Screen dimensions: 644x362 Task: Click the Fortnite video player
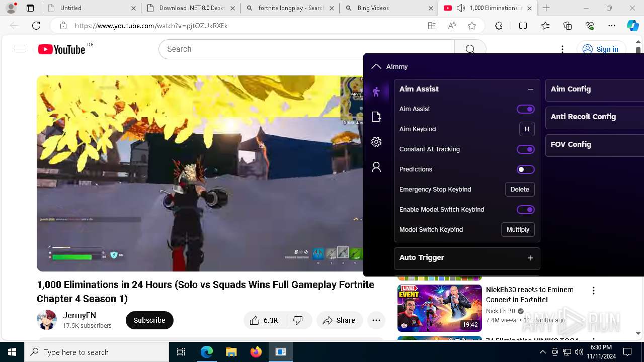(200, 173)
